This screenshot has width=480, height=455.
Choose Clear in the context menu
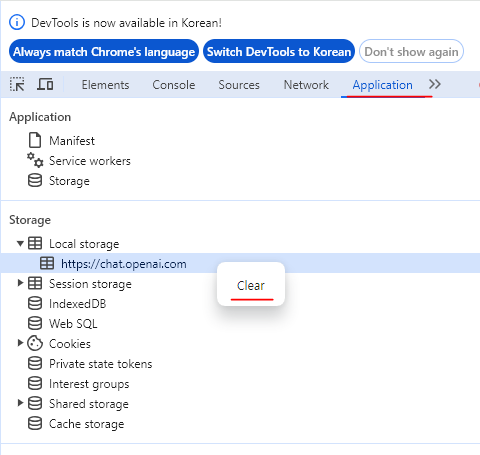coord(251,285)
